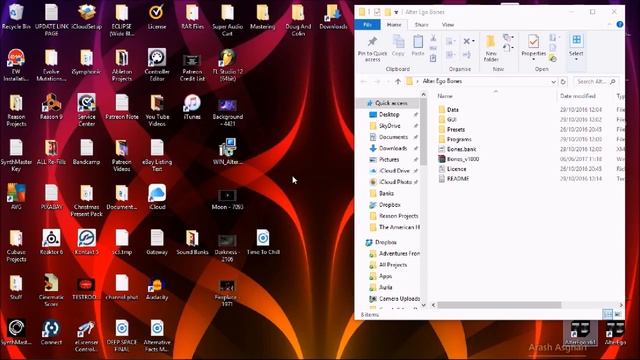Select the Connect desktop shortcut
The image size is (640, 360).
pyautogui.click(x=51, y=333)
